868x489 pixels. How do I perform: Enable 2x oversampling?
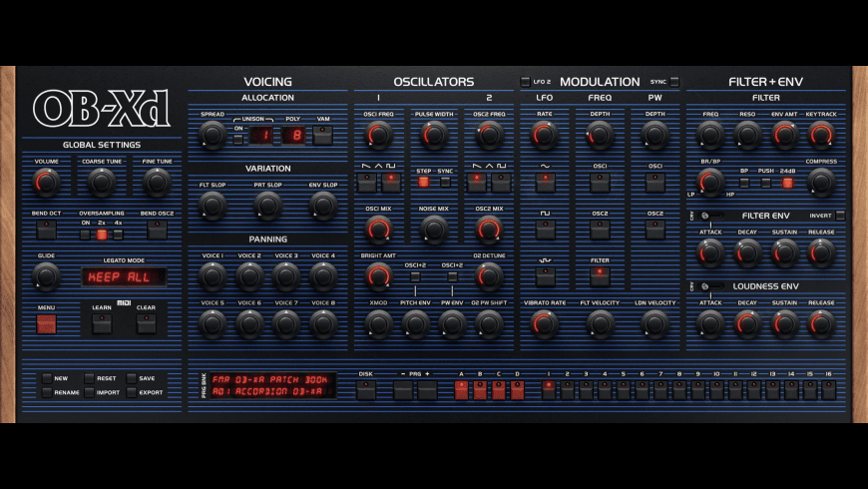point(102,235)
